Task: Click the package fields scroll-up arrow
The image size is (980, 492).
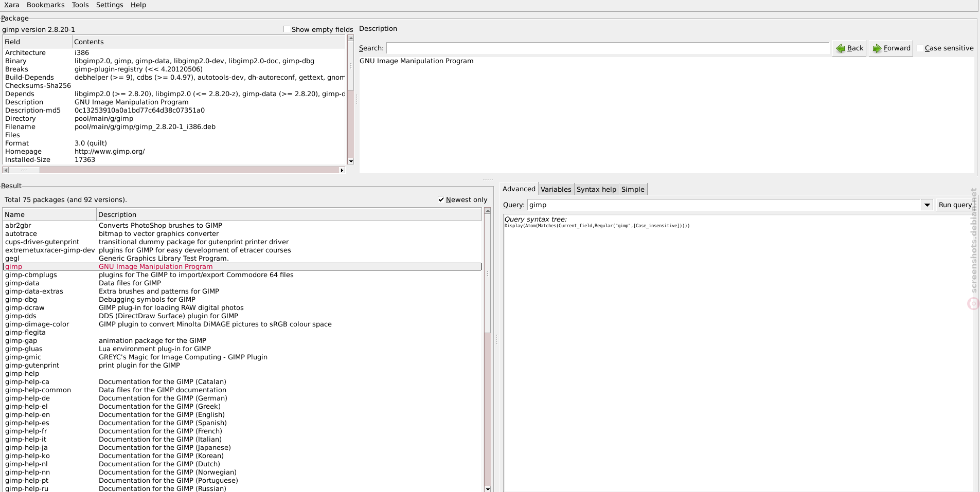Action: tap(351, 38)
